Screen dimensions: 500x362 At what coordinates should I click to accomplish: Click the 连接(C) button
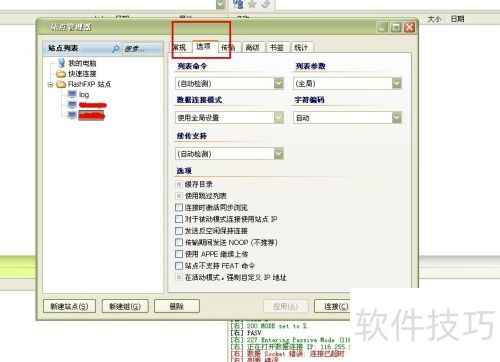point(332,306)
